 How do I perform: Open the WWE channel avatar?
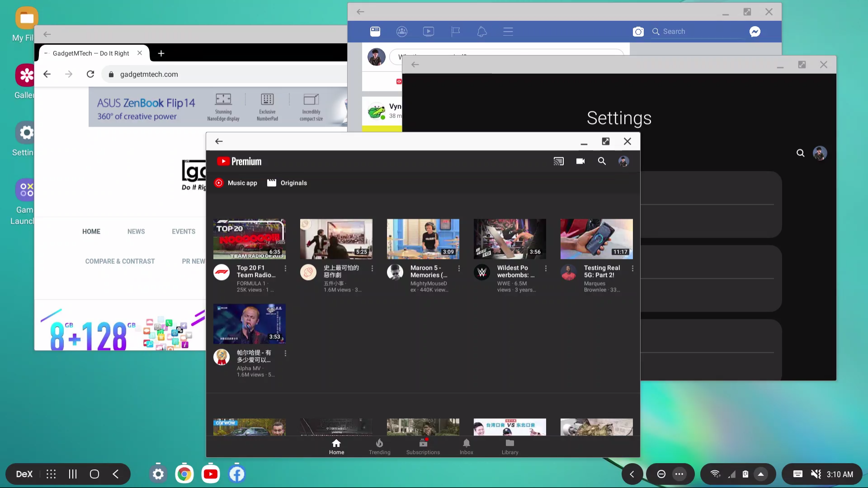pyautogui.click(x=482, y=272)
